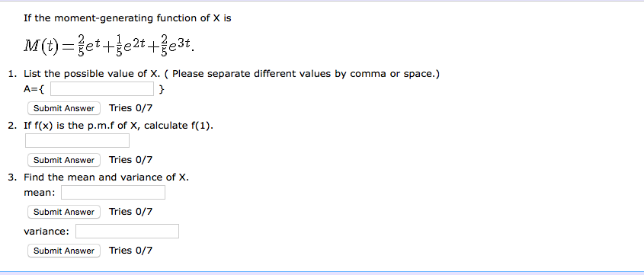
Task: Click Tries 0/7 beside question 1 submit button
Action: tap(130, 108)
